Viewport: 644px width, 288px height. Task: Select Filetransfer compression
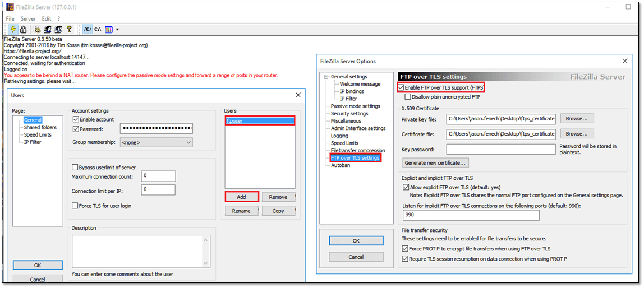point(358,151)
